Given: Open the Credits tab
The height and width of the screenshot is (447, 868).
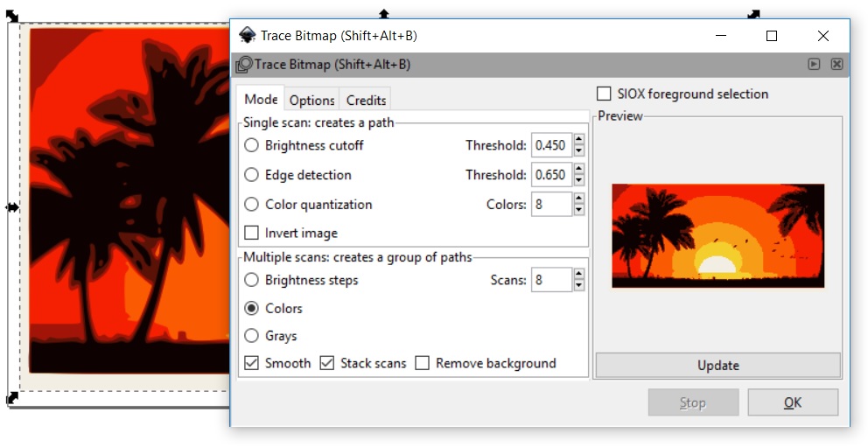Looking at the screenshot, I should [366, 101].
